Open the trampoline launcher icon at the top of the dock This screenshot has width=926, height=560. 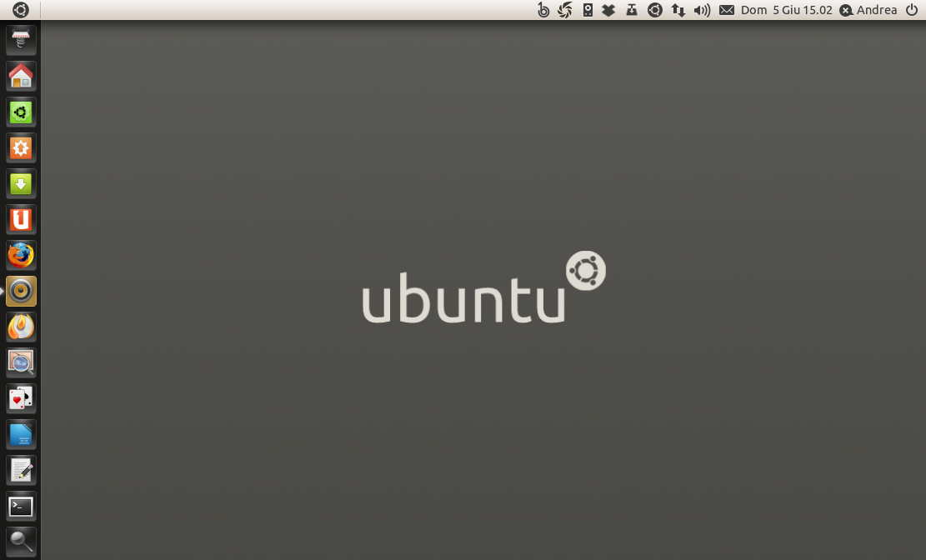[22, 40]
